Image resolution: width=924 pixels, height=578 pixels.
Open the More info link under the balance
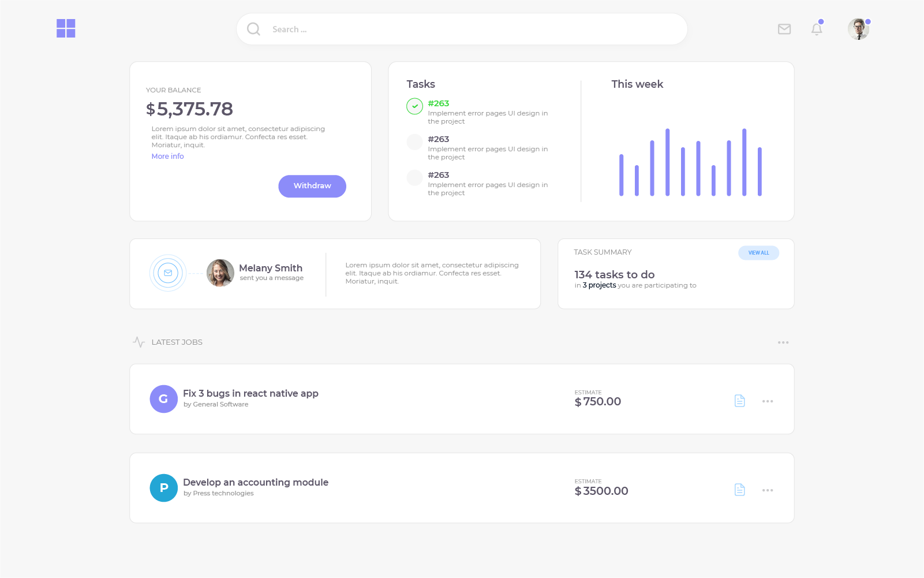[x=167, y=156]
